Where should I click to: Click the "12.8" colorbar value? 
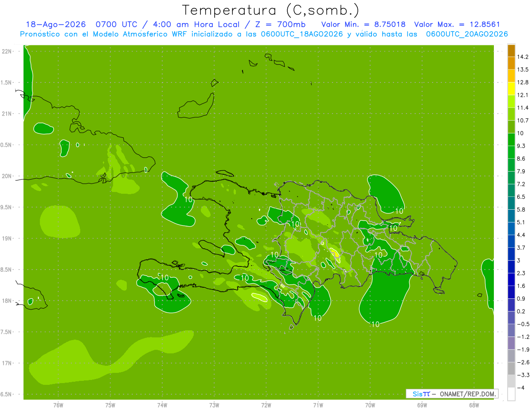[523, 82]
